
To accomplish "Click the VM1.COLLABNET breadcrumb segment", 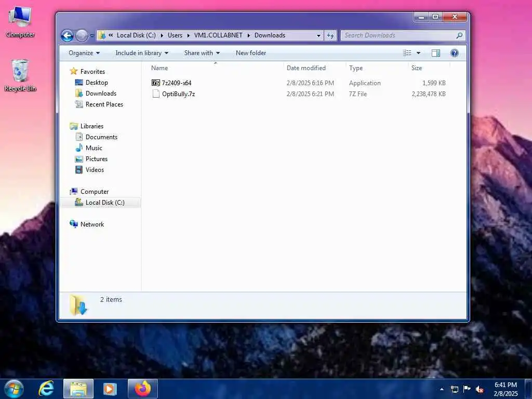I will pos(218,35).
